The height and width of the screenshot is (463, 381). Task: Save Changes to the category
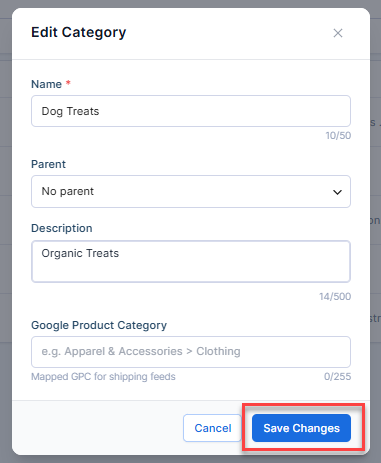pyautogui.click(x=301, y=428)
